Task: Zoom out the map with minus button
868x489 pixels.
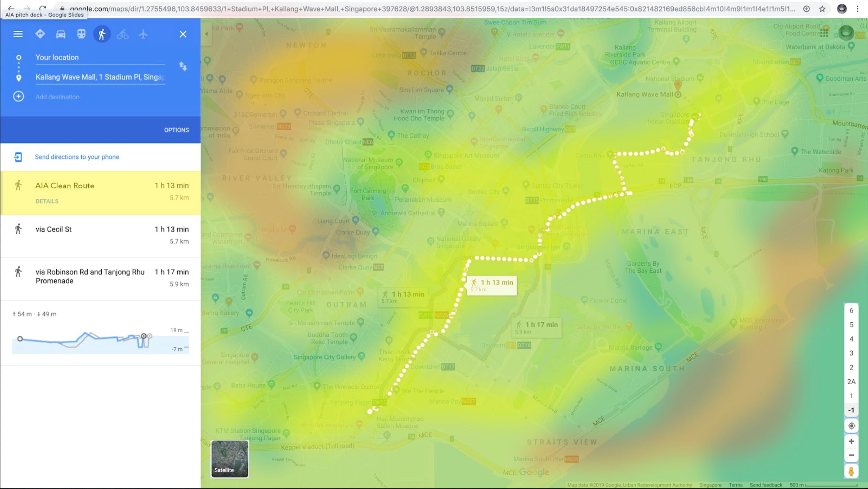Action: (851, 455)
